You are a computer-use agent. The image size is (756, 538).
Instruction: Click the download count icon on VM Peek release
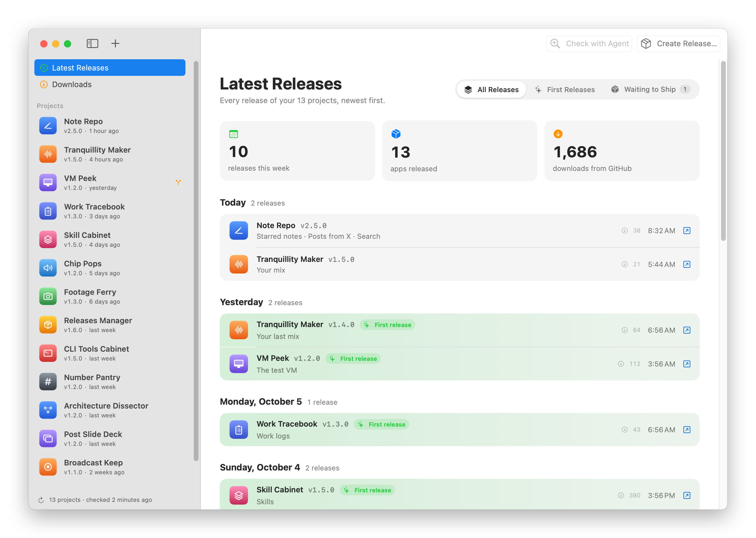tap(621, 364)
